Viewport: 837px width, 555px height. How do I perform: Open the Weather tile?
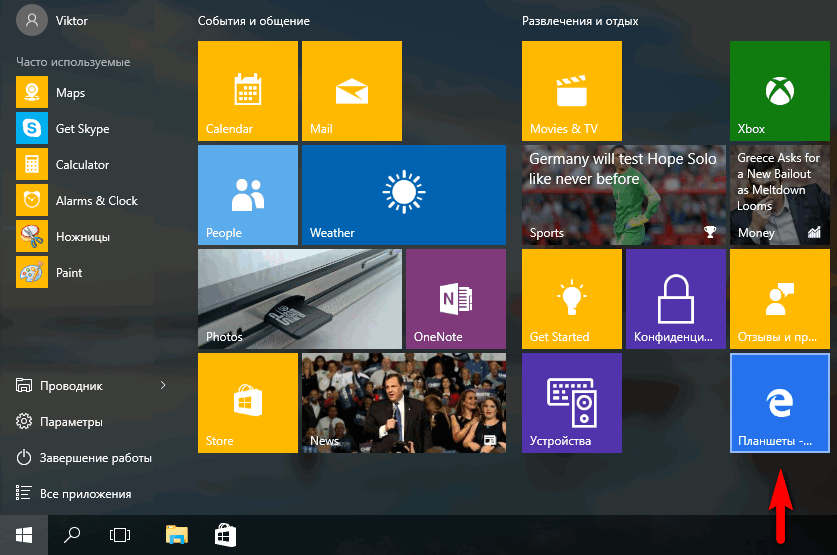coord(404,195)
